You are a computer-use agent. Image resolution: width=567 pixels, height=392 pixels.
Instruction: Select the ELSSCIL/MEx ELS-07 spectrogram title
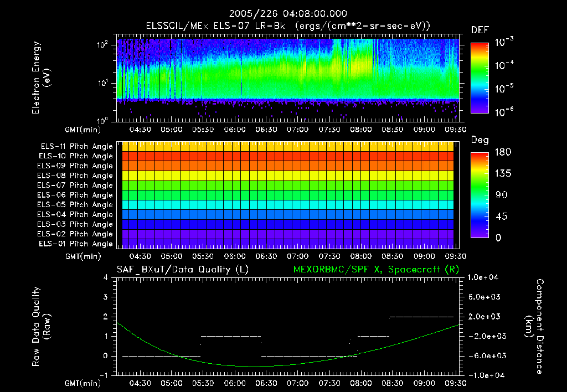coord(287,25)
